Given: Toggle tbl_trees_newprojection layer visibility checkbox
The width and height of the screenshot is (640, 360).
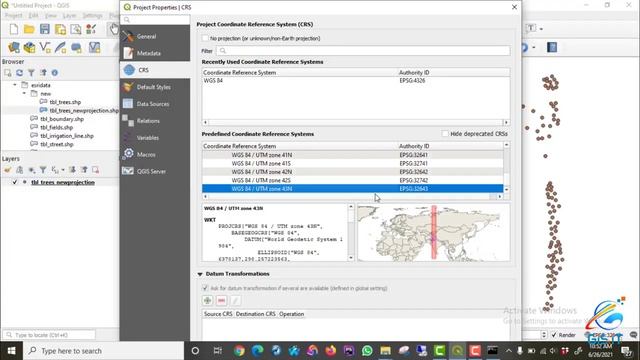Looking at the screenshot, I should click(x=15, y=182).
